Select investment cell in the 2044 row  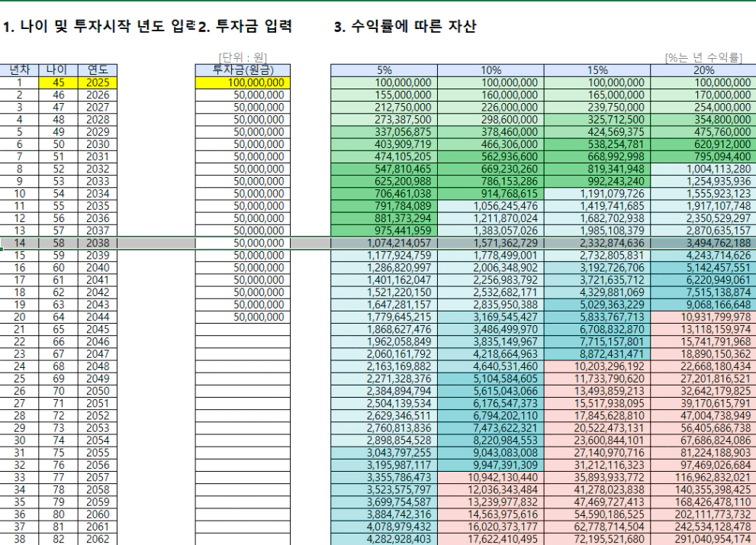click(x=243, y=318)
